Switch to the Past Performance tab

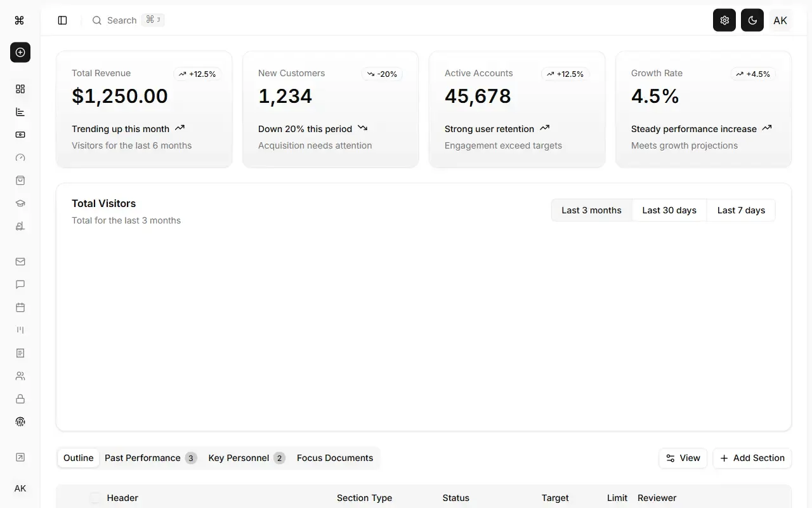coord(151,458)
